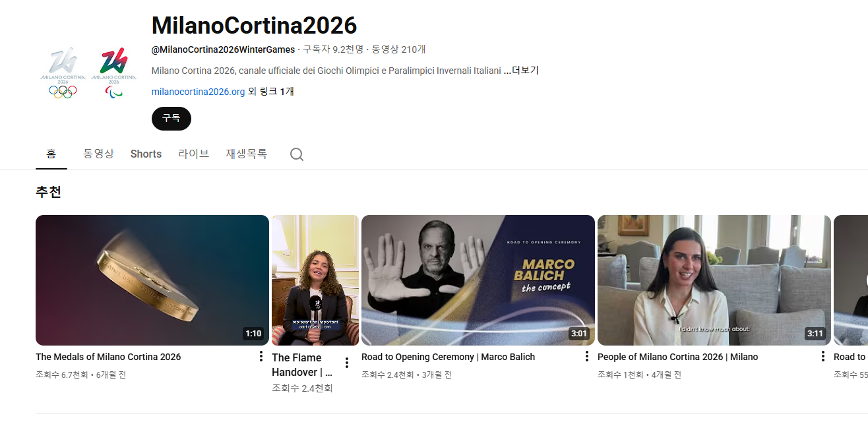The image size is (868, 428).
Task: Click 조회수 2.4천회 • 3개월 전 text
Action: click(x=406, y=375)
